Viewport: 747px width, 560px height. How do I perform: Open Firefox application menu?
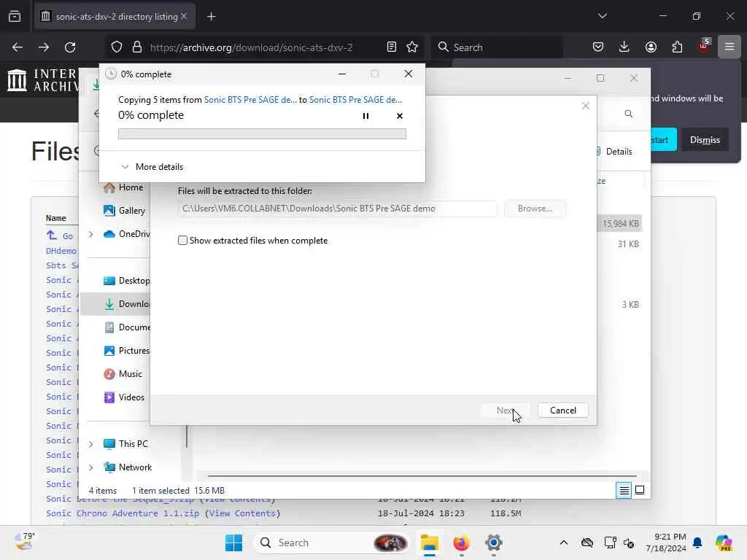pos(729,47)
